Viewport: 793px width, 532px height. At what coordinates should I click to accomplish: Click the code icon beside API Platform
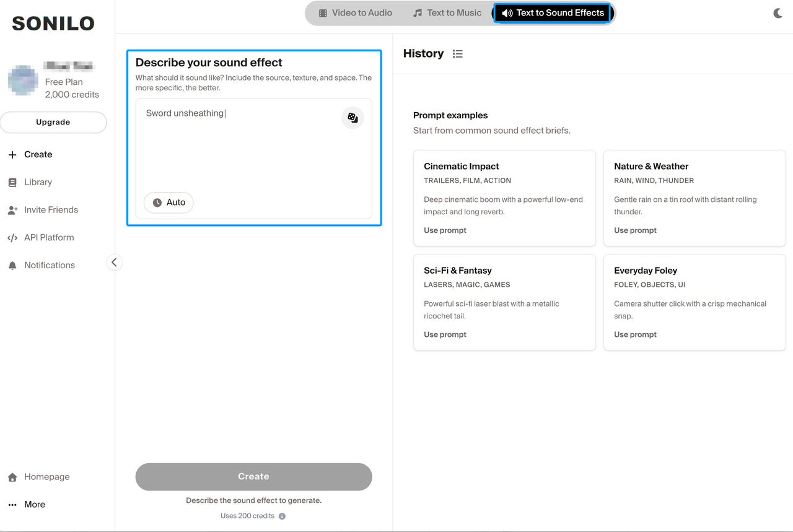coord(12,238)
